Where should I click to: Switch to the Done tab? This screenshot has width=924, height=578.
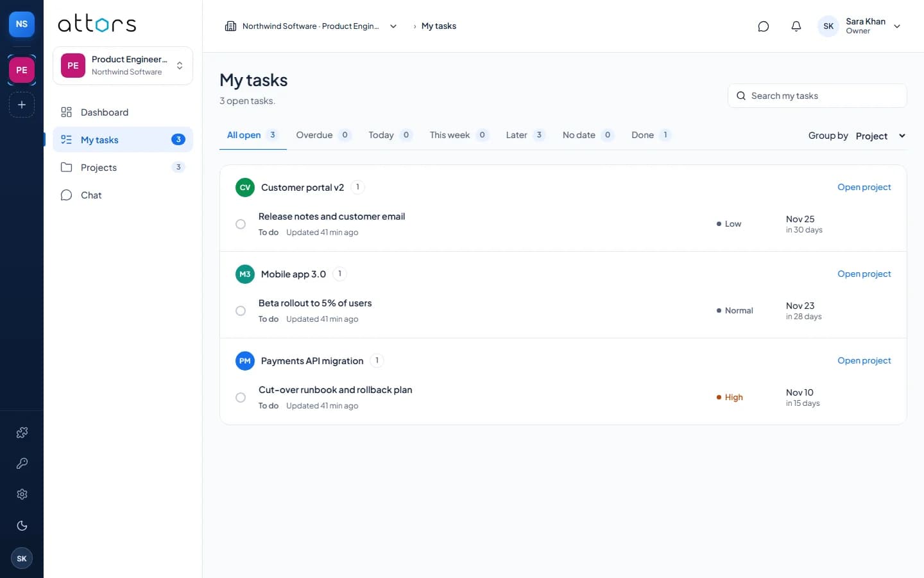point(651,135)
